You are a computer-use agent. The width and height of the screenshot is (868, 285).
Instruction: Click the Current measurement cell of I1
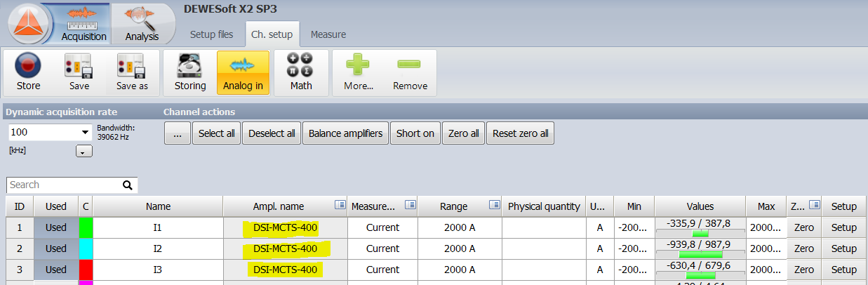[383, 227]
